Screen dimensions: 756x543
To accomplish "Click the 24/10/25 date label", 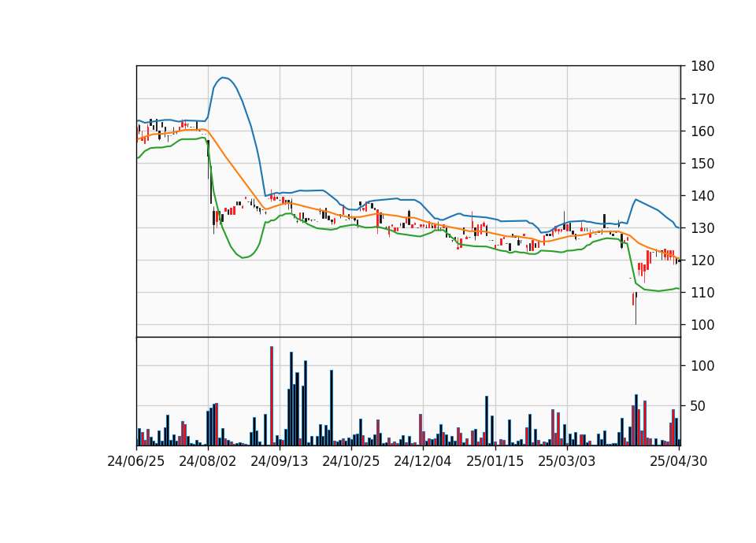I will point(351,462).
